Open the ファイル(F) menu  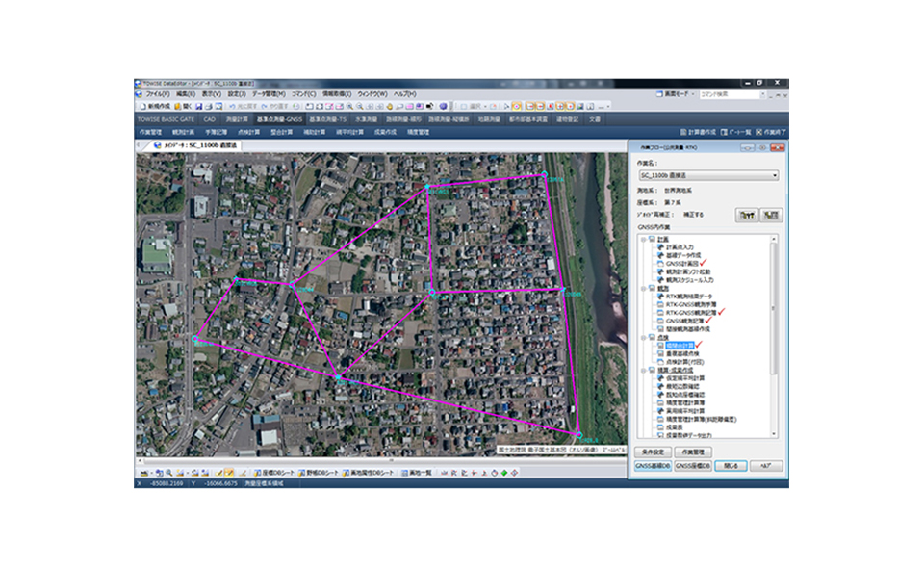(157, 93)
